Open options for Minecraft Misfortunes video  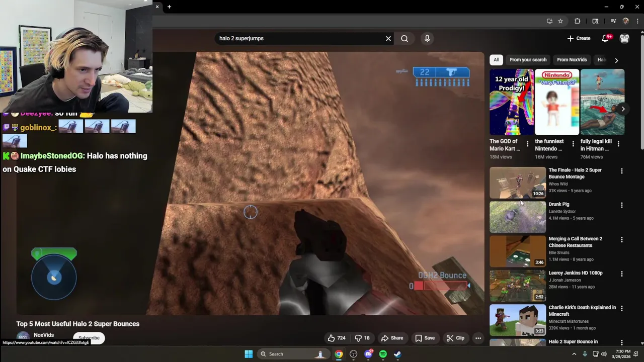coord(621,308)
